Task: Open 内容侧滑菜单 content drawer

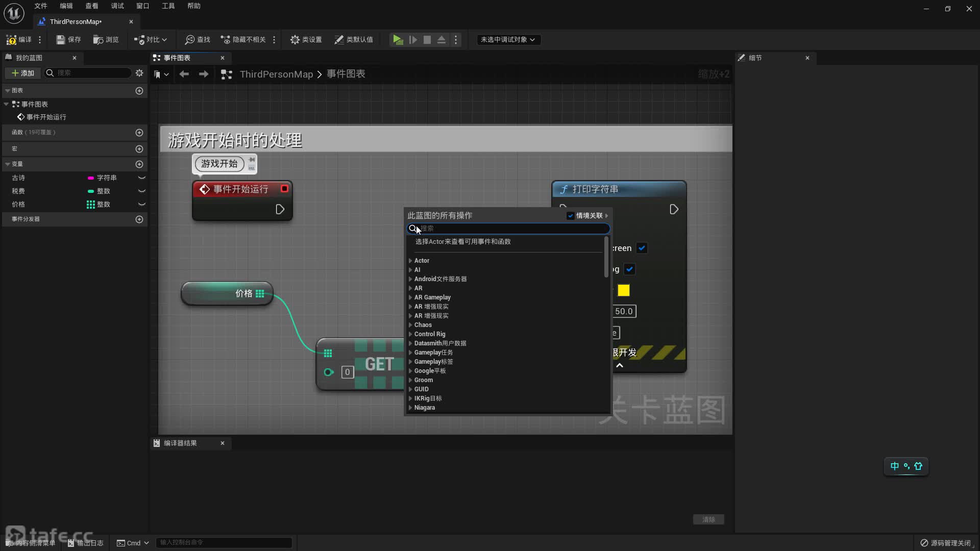Action: (32, 543)
